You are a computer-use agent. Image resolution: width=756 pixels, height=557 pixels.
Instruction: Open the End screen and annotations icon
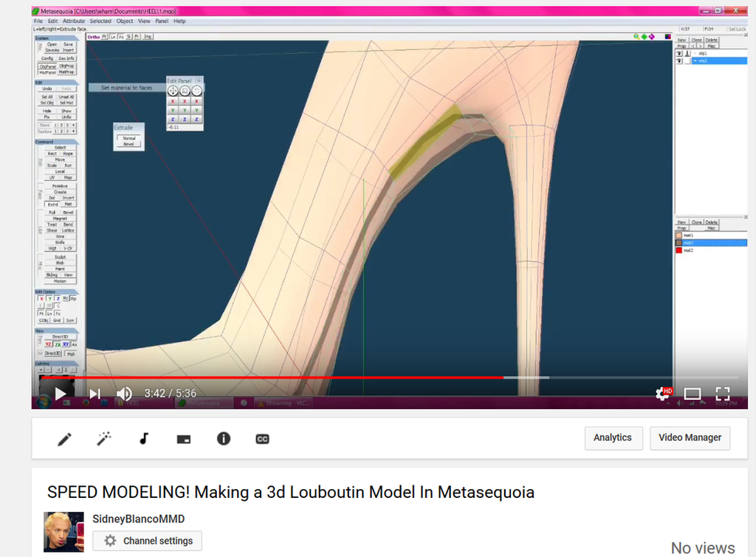point(184,440)
